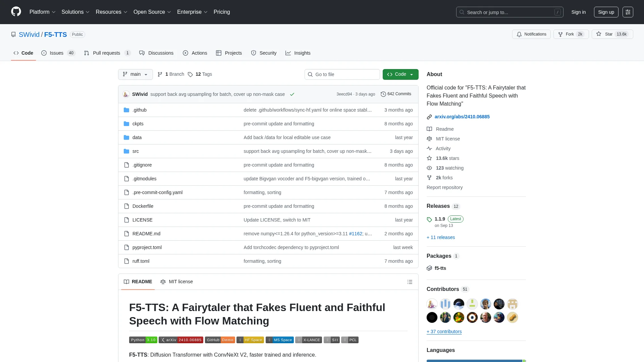
Task: Click the commit history clock icon
Action: tap(383, 94)
